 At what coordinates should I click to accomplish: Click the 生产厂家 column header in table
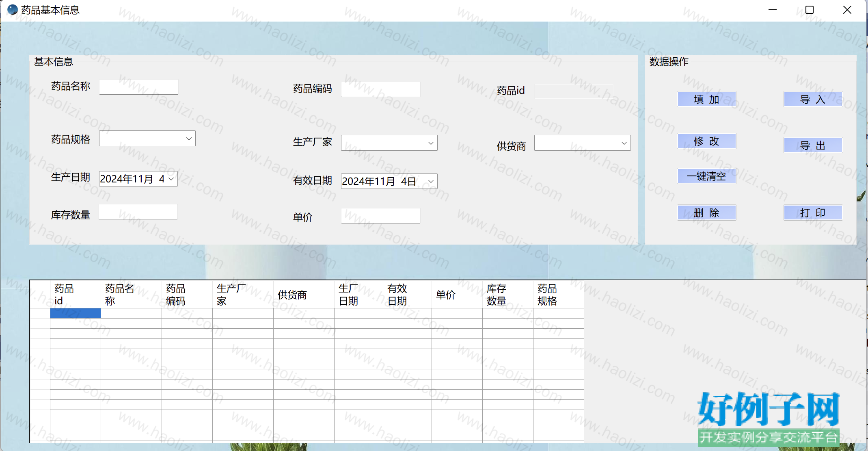(x=243, y=295)
